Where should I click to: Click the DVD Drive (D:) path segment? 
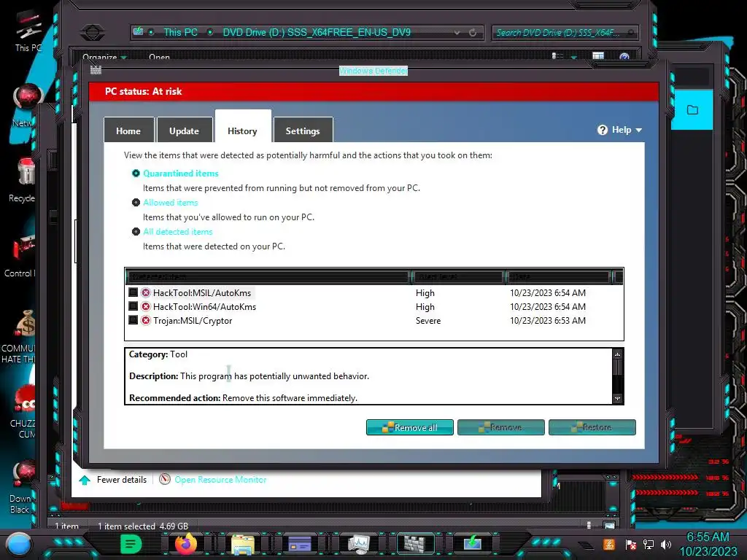pyautogui.click(x=317, y=32)
